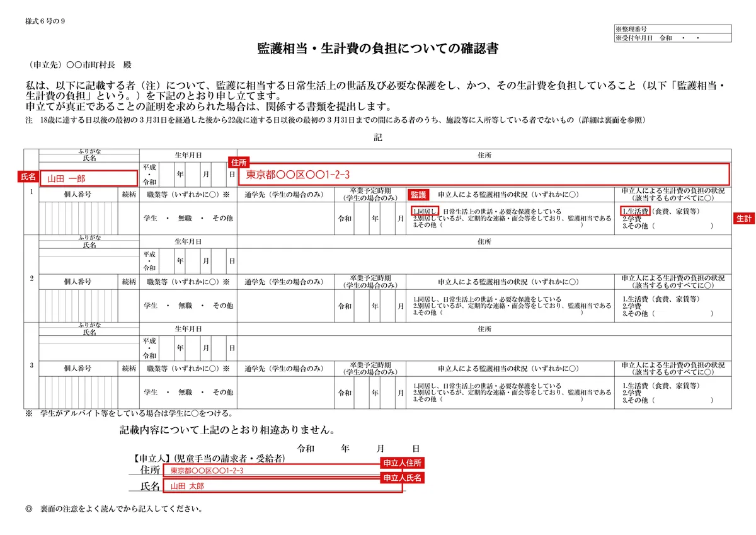The height and width of the screenshot is (535, 756).
Task: Choose 2.学費 option in row 1
Action: coord(631,218)
